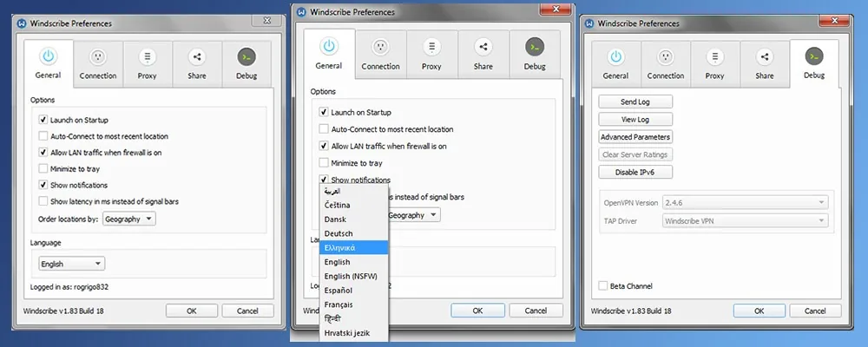Enable Show latency in ms, left window
Image resolution: width=868 pixels, height=347 pixels.
click(x=43, y=201)
